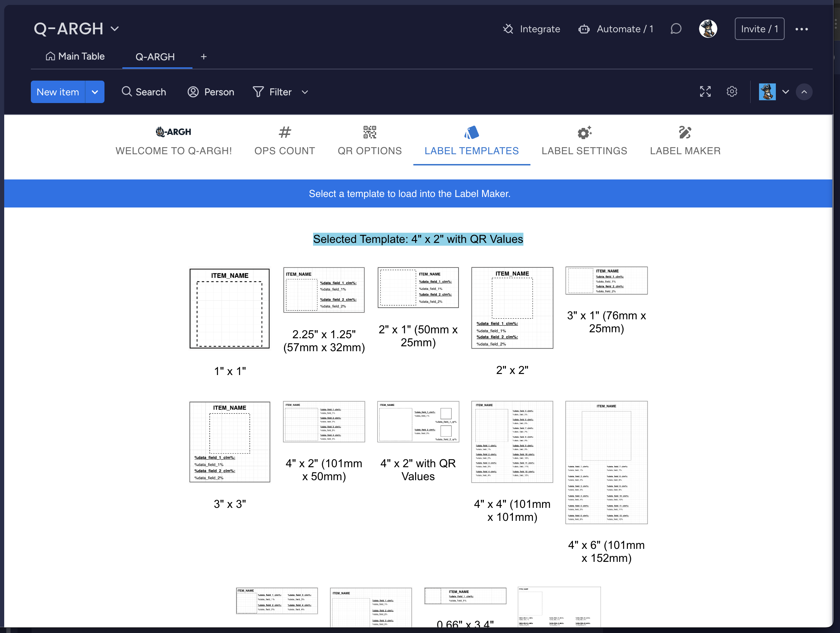Pick the 2" x 1" (50mm x 25mm) template
The image size is (840, 633).
click(418, 287)
